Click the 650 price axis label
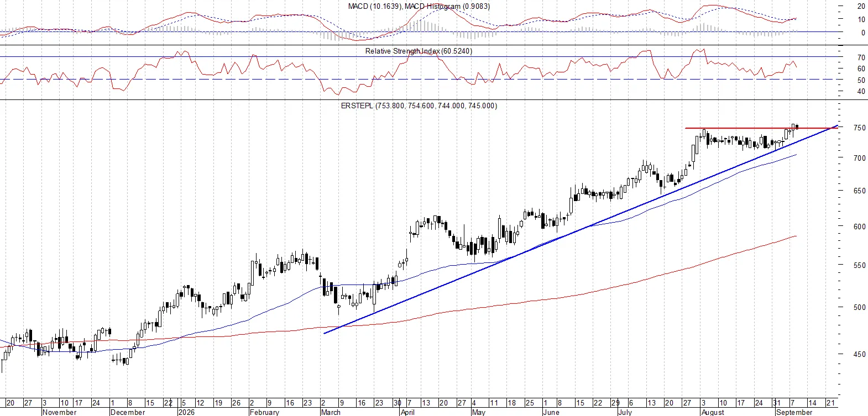Viewport: 868px width, 416px height. click(x=859, y=191)
